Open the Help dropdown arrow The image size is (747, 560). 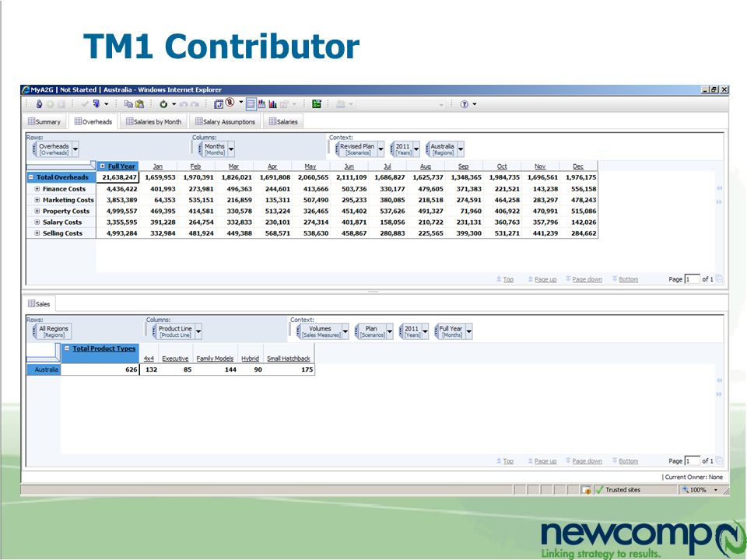pos(475,104)
